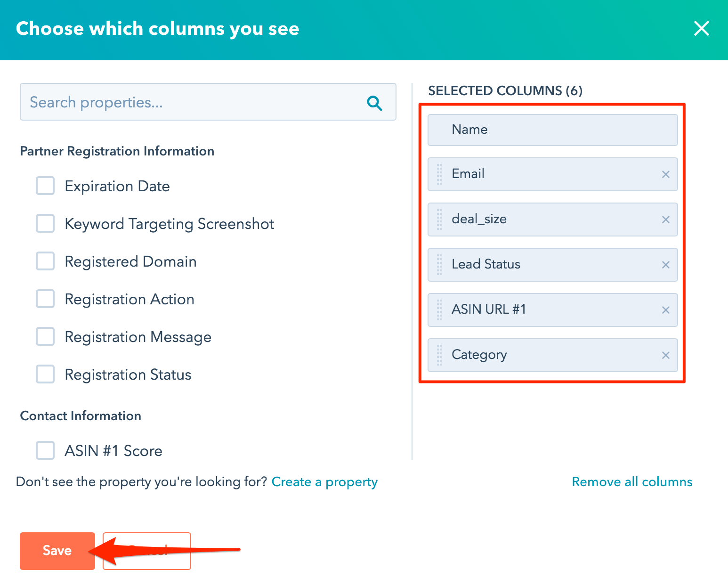Click Remove all columns link
728x586 pixels.
click(632, 482)
